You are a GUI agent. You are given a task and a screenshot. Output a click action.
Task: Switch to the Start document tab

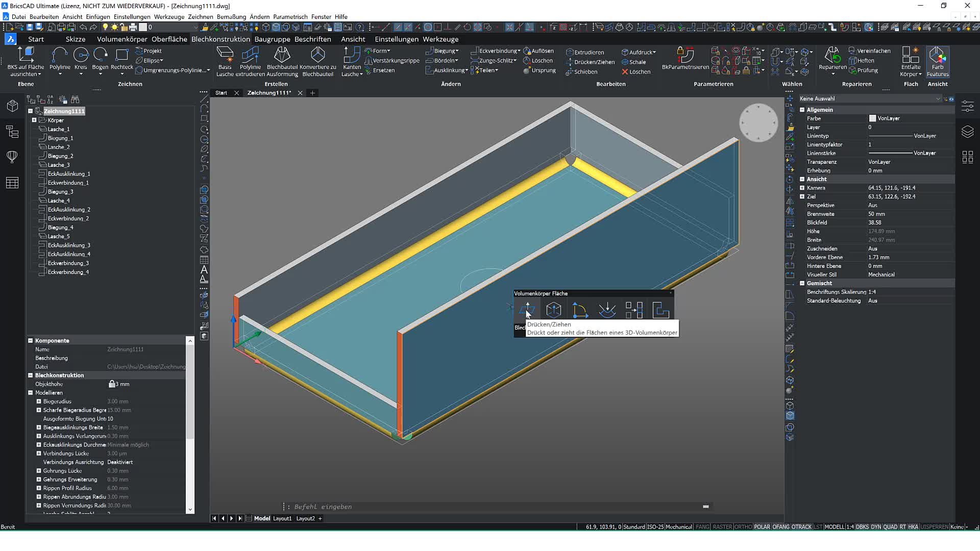click(221, 93)
